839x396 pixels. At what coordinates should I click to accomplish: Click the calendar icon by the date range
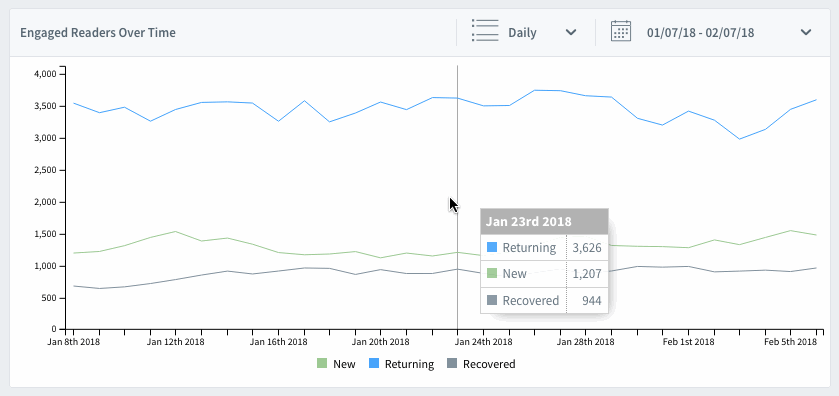click(x=621, y=32)
